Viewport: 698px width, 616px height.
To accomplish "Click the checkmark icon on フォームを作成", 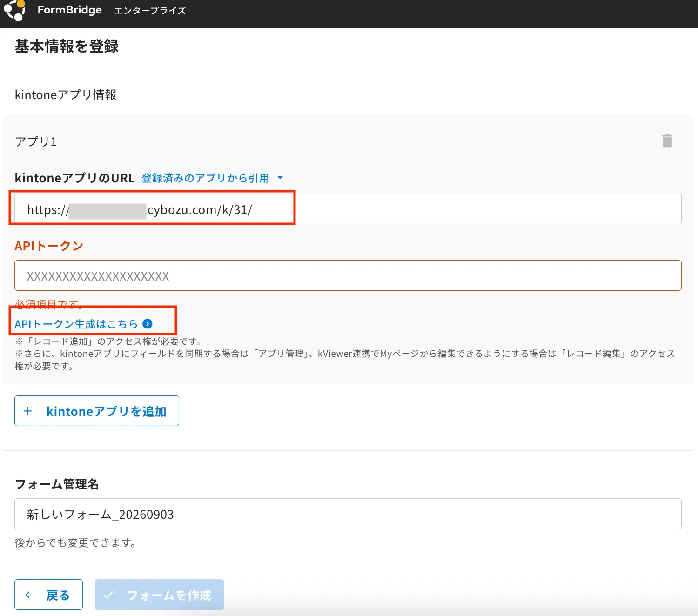I will 108,595.
